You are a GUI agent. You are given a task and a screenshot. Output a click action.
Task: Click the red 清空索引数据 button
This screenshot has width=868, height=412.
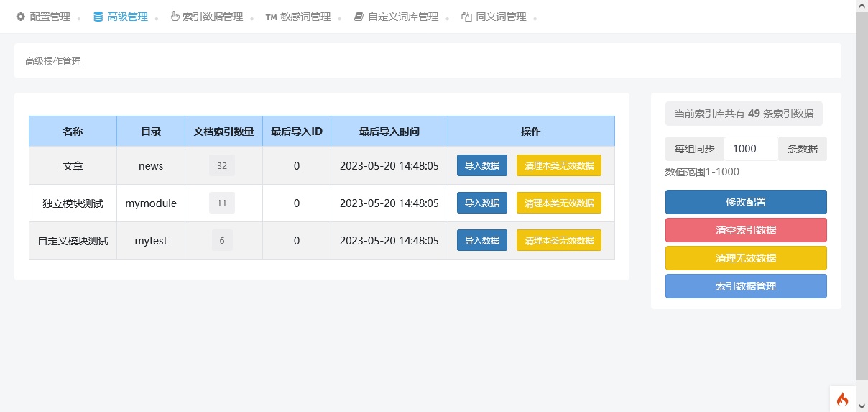coord(746,230)
